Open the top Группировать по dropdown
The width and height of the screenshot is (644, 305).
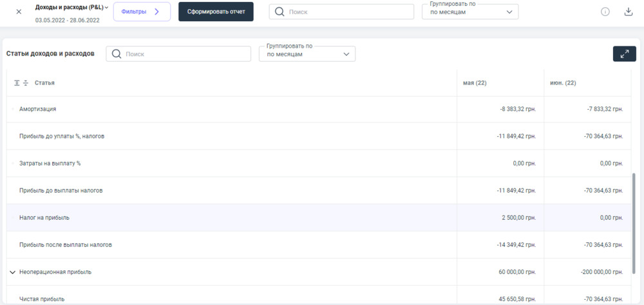[469, 12]
